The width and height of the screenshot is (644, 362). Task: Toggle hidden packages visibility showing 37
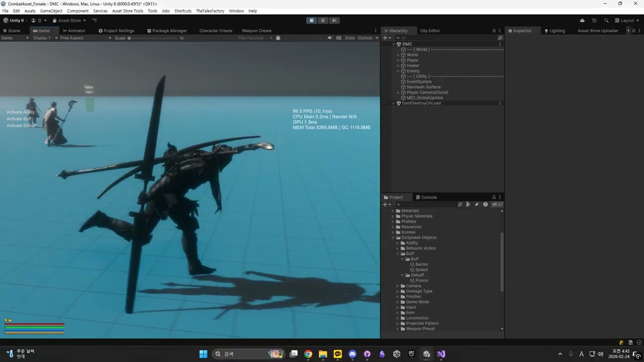coord(497,205)
